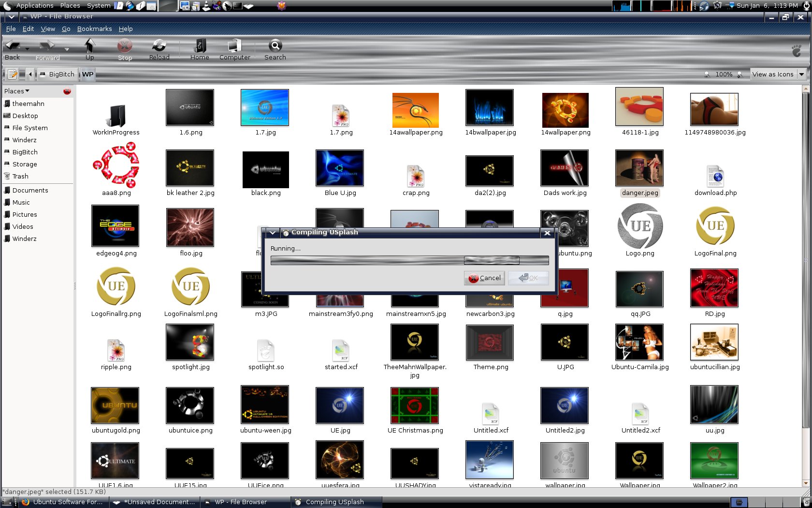
Task: Select the 14awallpaper.png thumbnail
Action: tap(415, 110)
